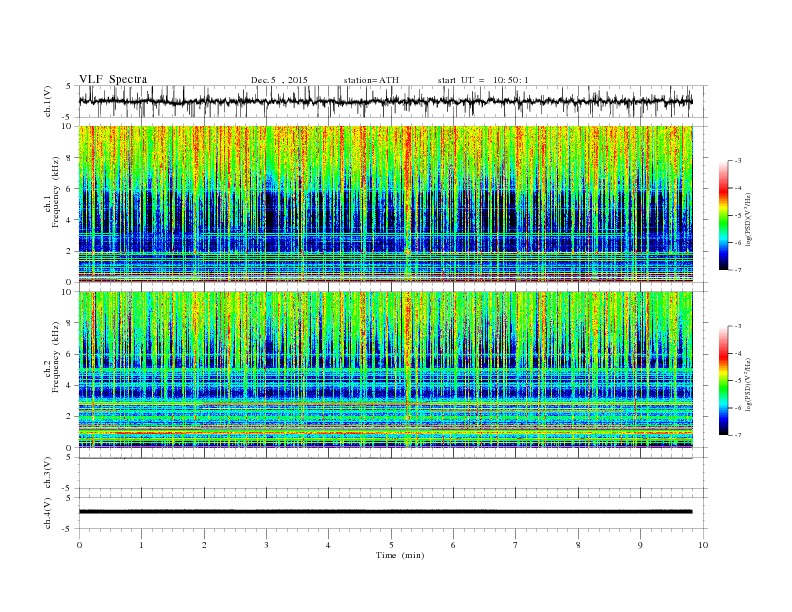This screenshot has width=792, height=612.
Task: Click the "start UT = 10:50: 1" label
Action: (483, 80)
